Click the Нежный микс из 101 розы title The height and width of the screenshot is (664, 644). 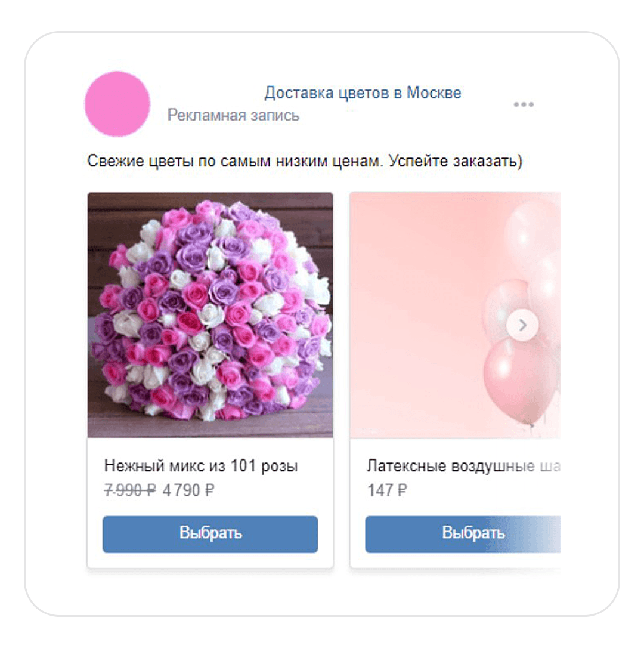[201, 466]
